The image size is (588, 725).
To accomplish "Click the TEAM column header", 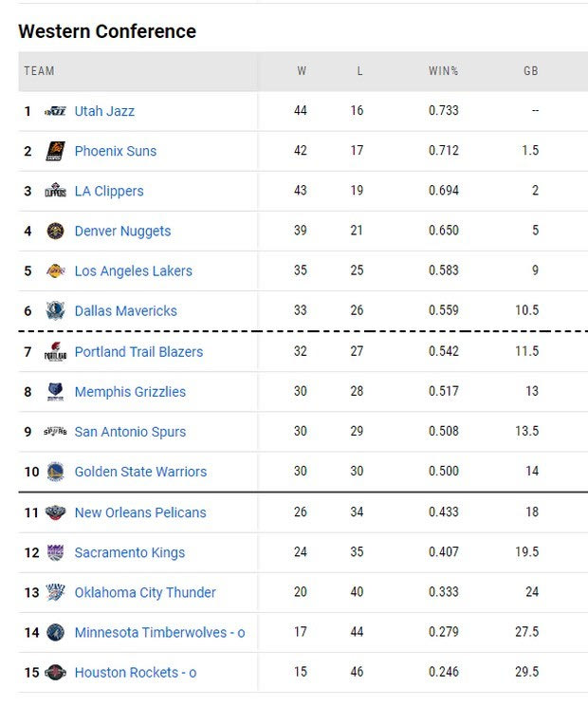I will tap(40, 71).
